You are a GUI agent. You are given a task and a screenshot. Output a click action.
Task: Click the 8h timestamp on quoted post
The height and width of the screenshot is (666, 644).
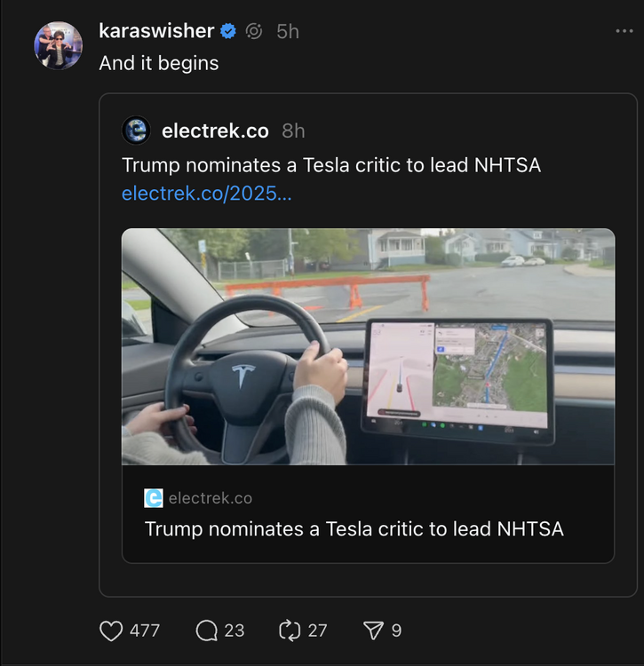[293, 131]
